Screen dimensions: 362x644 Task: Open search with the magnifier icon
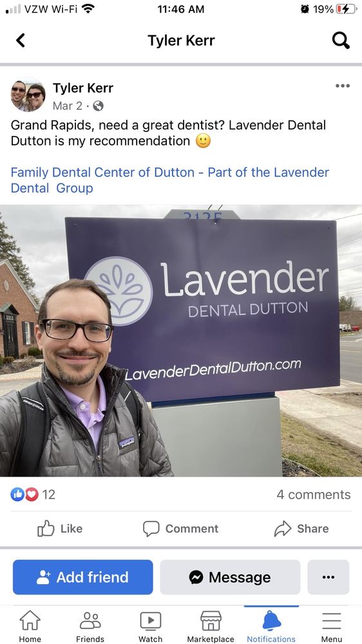[x=341, y=40]
